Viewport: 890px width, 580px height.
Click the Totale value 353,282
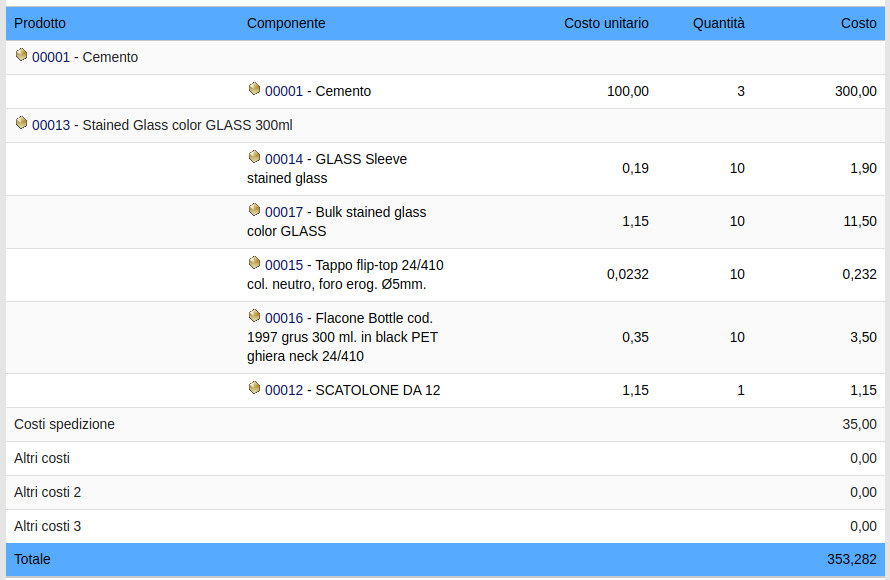click(x=851, y=559)
